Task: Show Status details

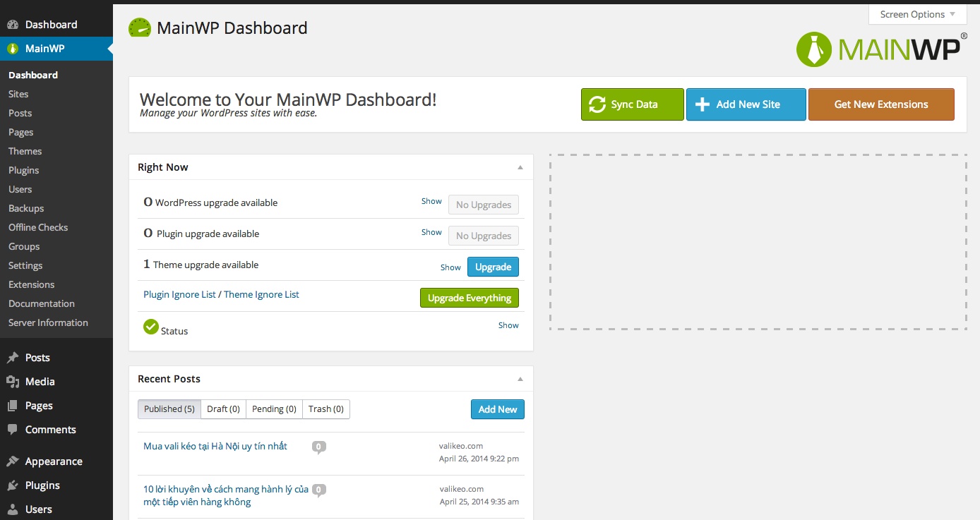Action: tap(508, 325)
